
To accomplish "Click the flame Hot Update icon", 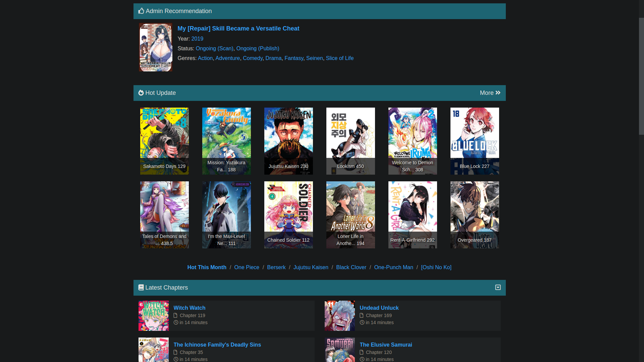I will click(141, 93).
